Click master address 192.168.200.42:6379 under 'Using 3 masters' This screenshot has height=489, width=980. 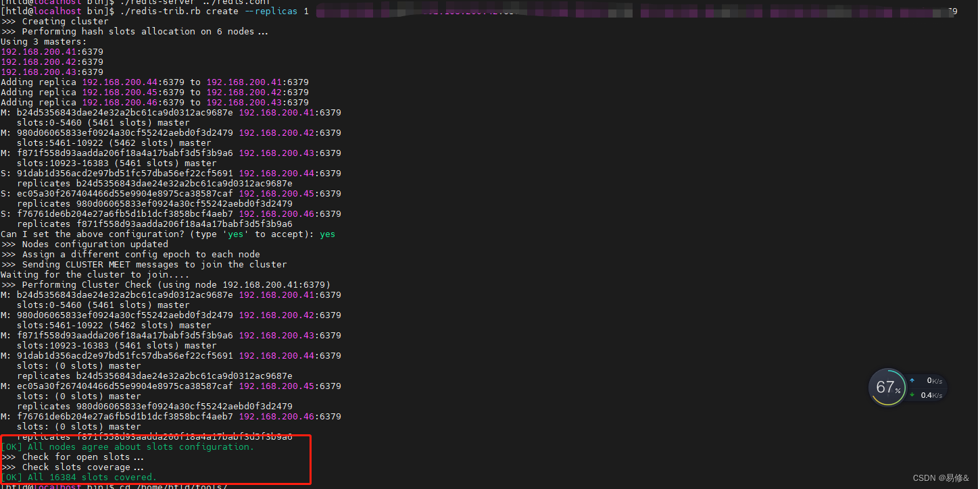click(x=52, y=62)
